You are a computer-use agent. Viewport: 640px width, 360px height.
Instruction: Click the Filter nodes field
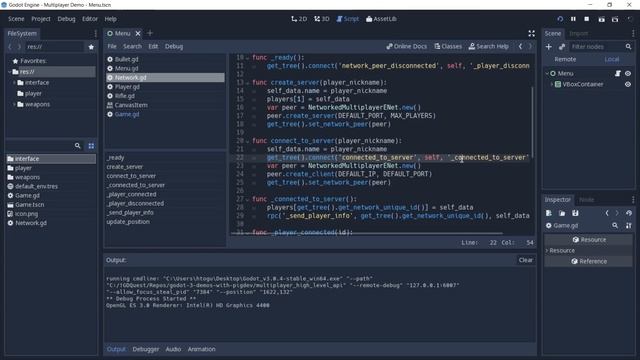click(x=597, y=47)
